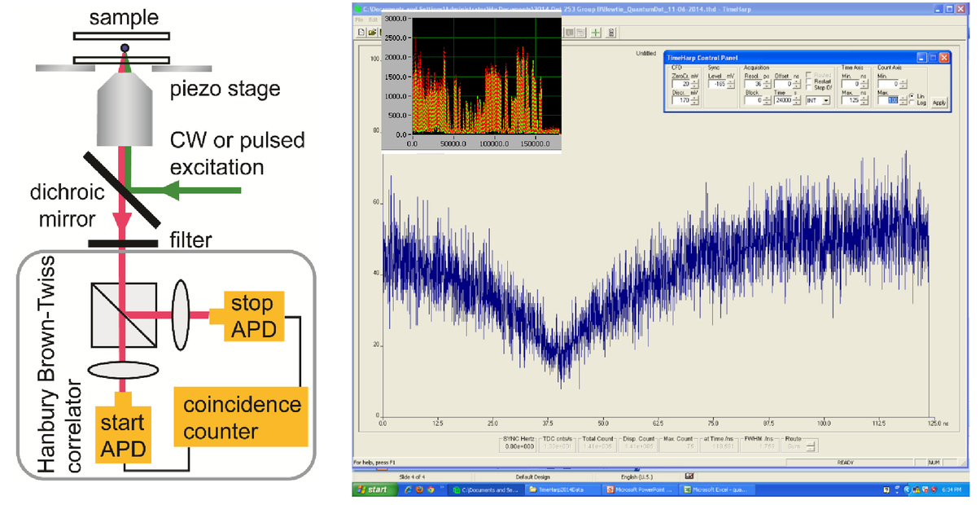This screenshot has height=505, width=980.
Task: Switch to Microsoft Excel taskbar button
Action: pyautogui.click(x=716, y=490)
